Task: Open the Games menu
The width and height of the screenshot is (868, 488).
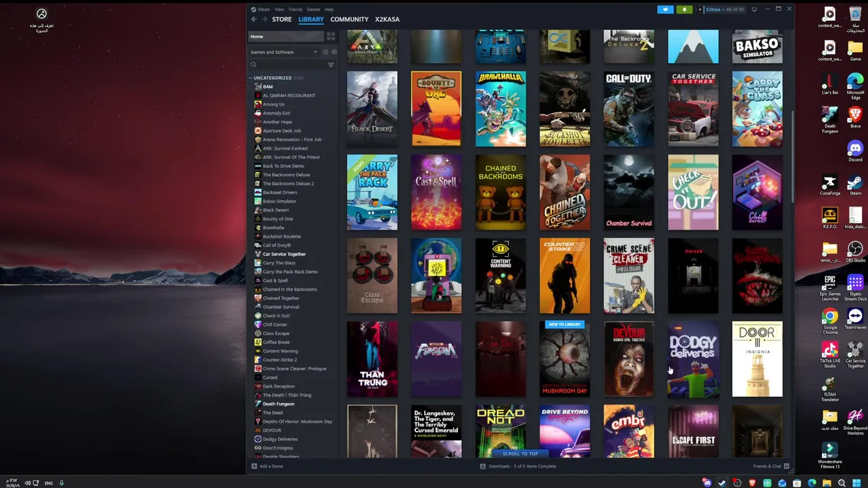Action: pyautogui.click(x=313, y=9)
